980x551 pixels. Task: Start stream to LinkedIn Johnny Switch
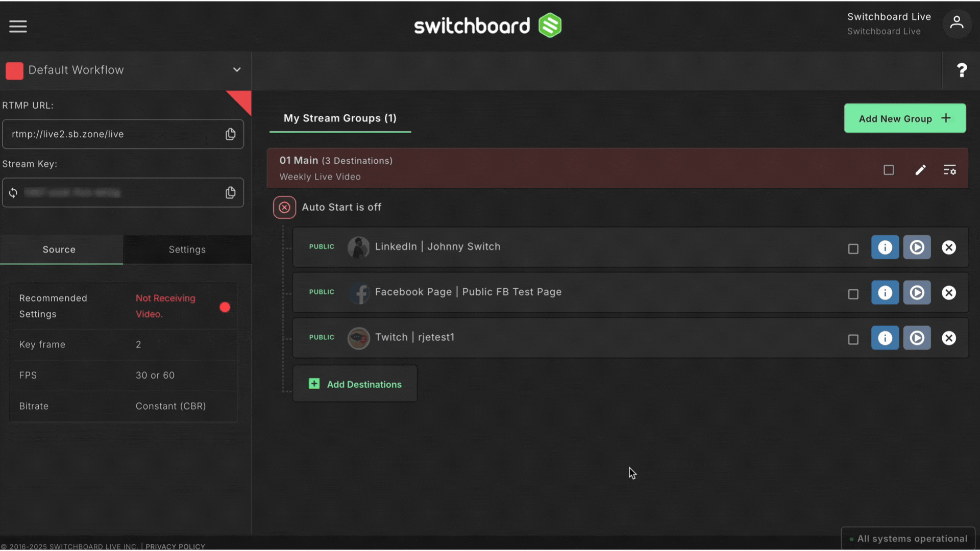(x=917, y=247)
